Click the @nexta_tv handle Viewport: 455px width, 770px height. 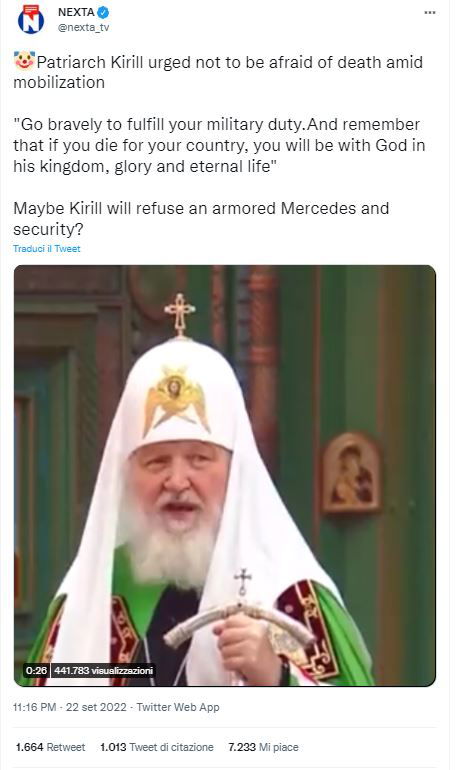[x=84, y=28]
